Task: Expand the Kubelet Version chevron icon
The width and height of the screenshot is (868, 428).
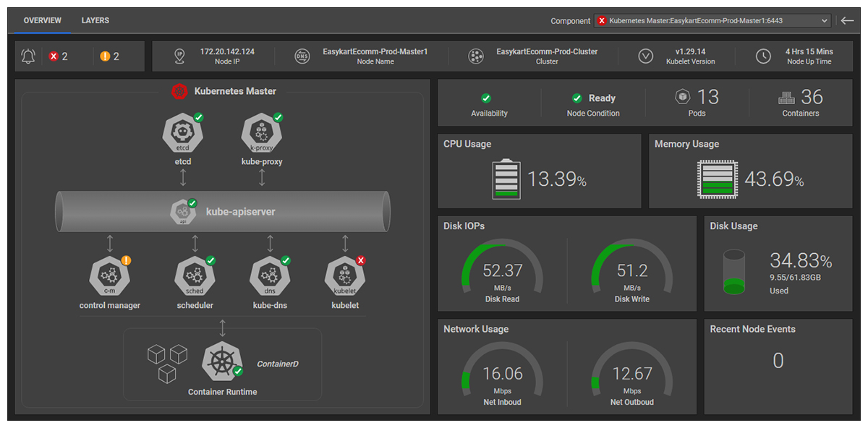Action: (x=646, y=56)
